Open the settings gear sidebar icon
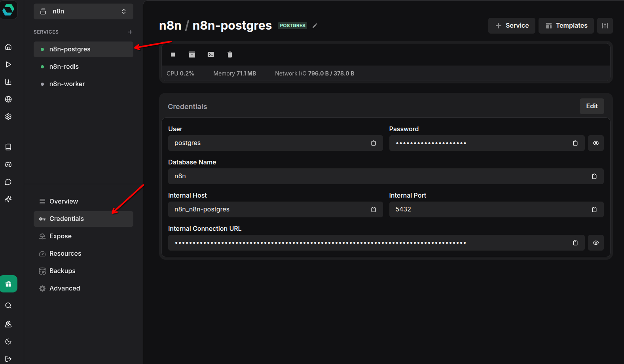Viewport: 624px width, 364px height. pos(8,117)
